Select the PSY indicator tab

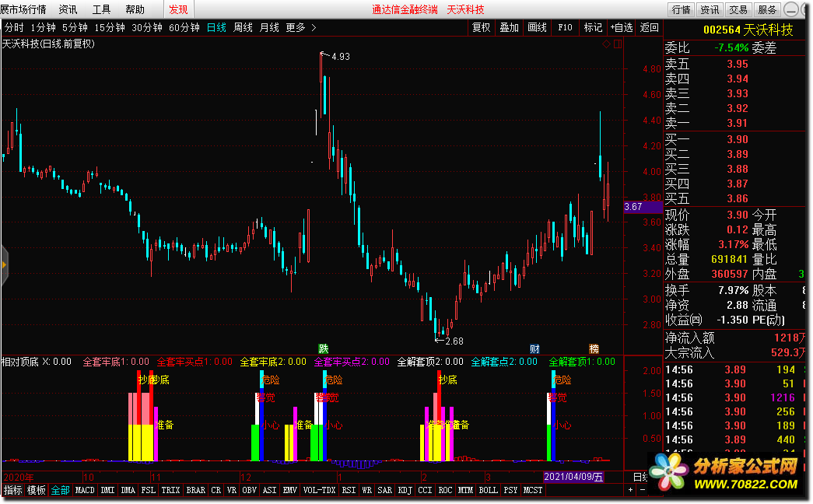(510, 490)
